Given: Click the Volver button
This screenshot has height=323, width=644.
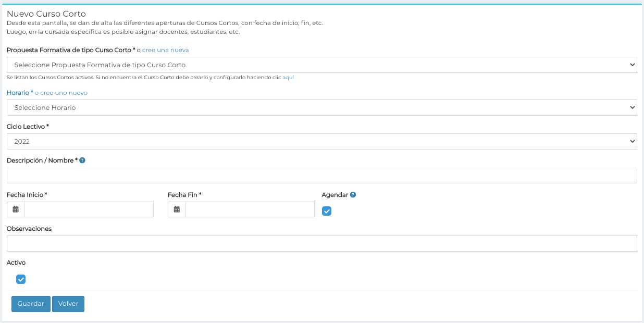Looking at the screenshot, I should click(x=68, y=304).
